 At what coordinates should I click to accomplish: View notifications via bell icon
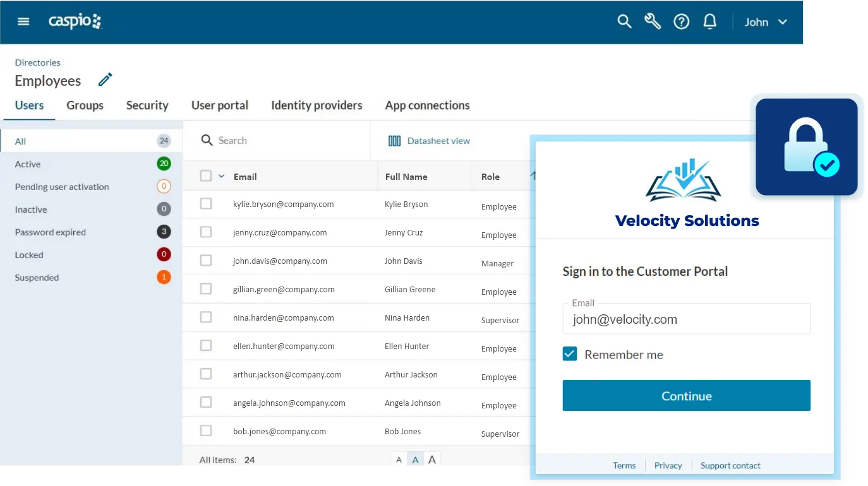click(x=710, y=21)
